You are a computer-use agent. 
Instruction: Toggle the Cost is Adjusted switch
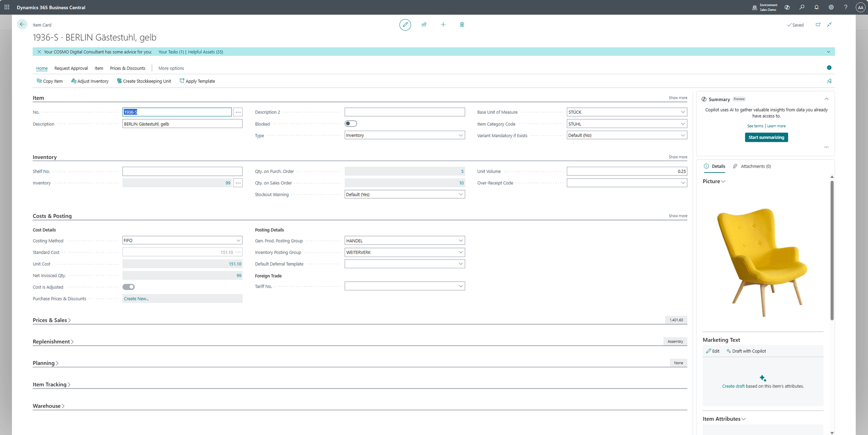(x=128, y=287)
